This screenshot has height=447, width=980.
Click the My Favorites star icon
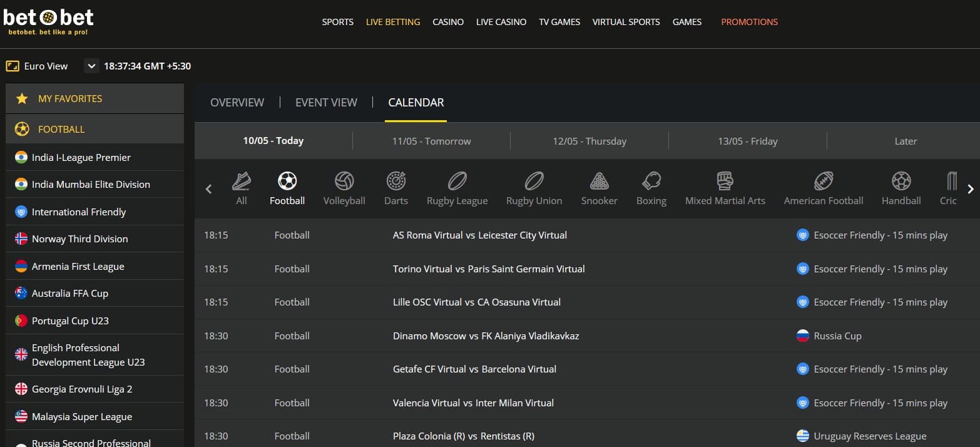22,98
